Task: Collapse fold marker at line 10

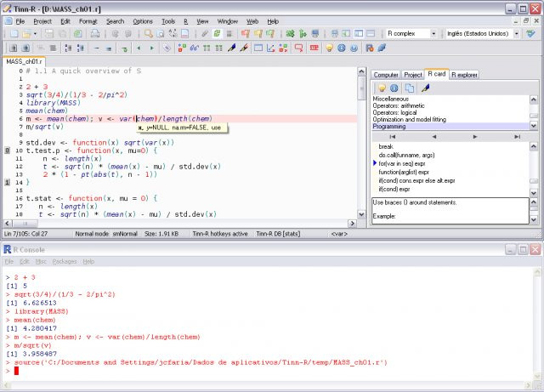Action: click(x=8, y=151)
